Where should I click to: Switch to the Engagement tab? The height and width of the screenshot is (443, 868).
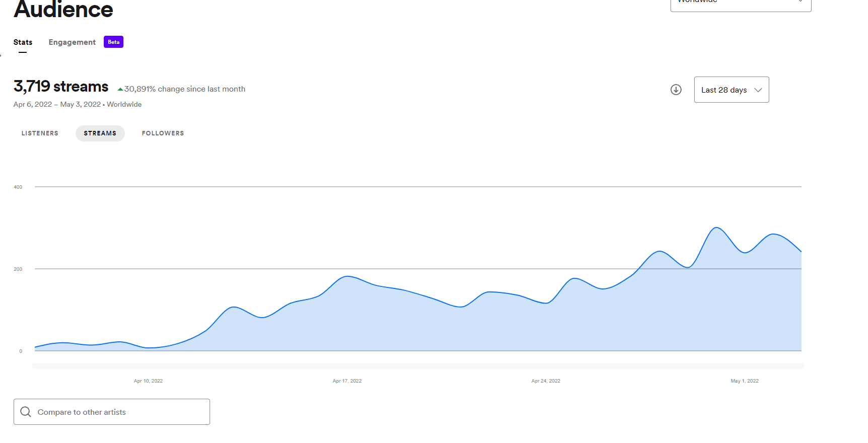[x=72, y=42]
